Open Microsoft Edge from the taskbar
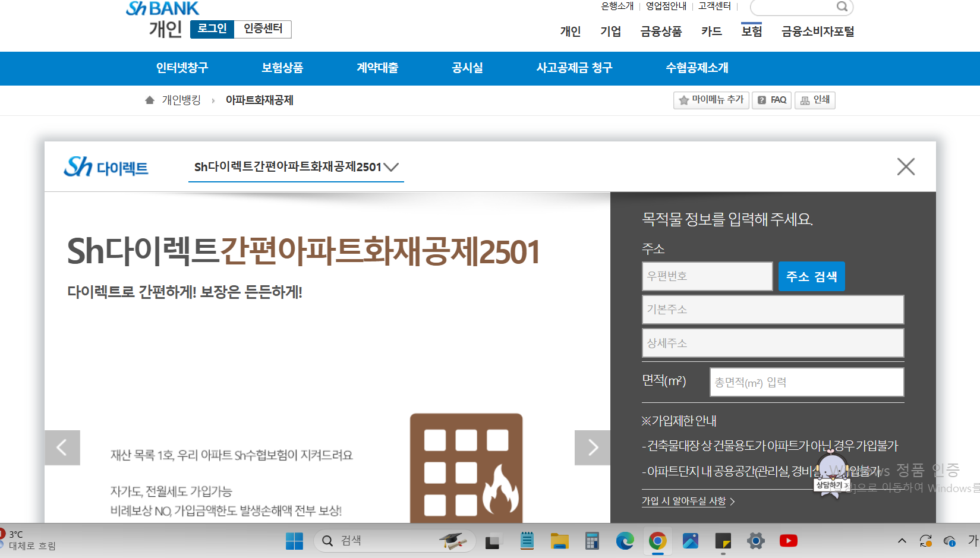Viewport: 980px width, 558px height. (625, 541)
